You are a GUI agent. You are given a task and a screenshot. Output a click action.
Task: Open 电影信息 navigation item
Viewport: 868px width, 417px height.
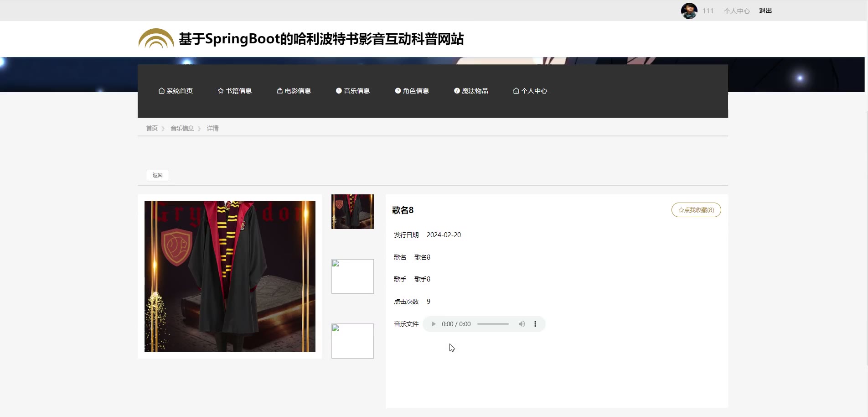(x=294, y=91)
